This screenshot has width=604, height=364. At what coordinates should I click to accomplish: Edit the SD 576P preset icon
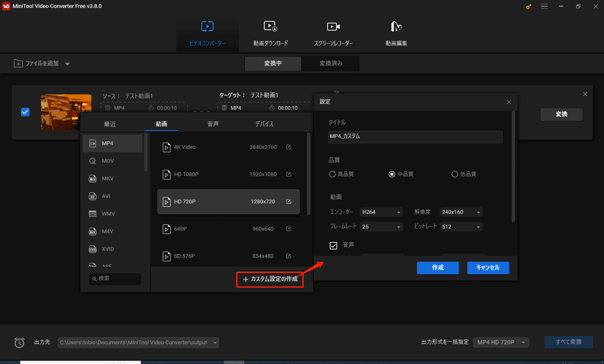[x=289, y=256]
